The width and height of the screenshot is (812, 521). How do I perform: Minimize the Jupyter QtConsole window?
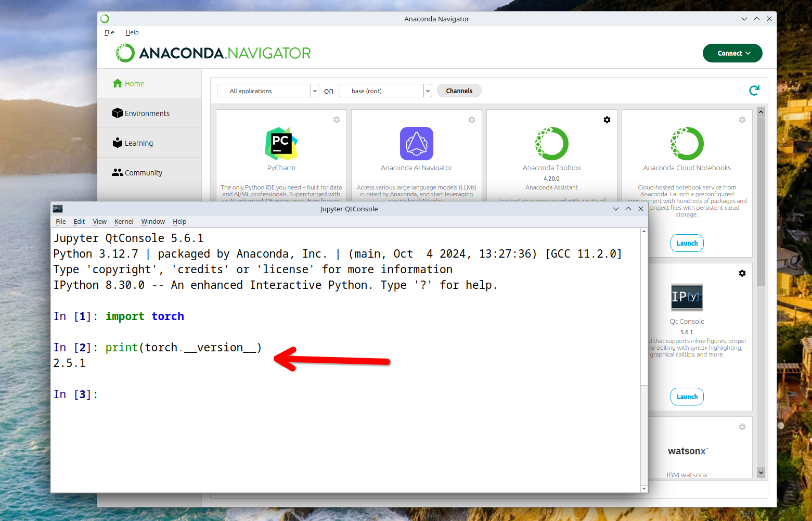coord(616,209)
